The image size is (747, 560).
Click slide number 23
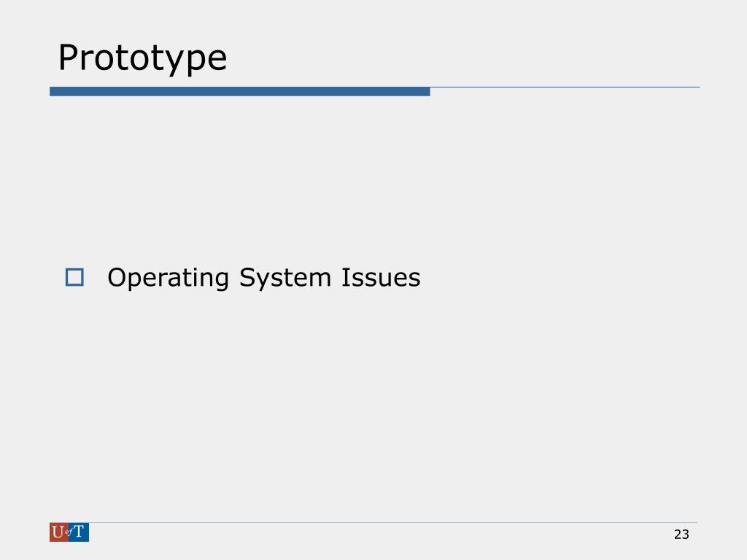[681, 534]
